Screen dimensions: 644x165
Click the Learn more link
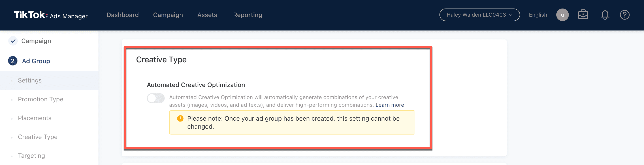point(390,105)
